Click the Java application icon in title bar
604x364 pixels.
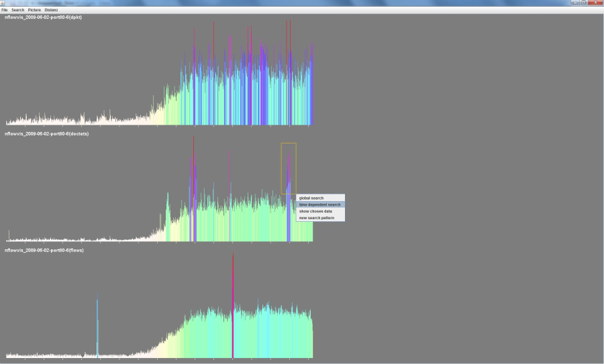click(x=3, y=3)
